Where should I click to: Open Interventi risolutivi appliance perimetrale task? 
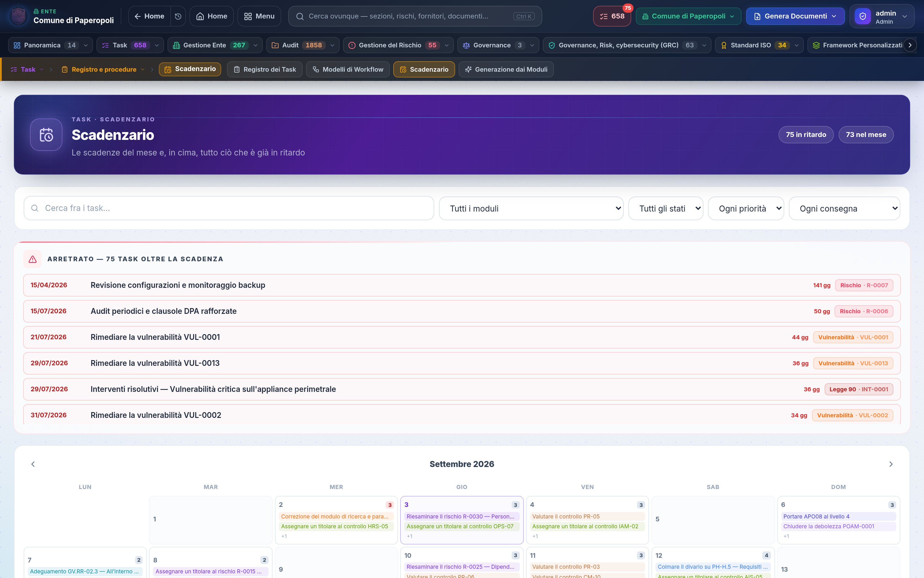462,389
